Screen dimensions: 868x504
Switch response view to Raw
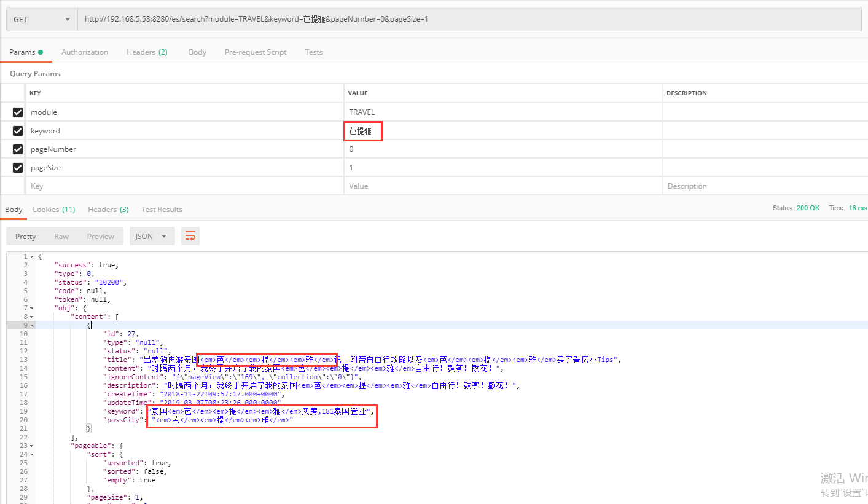click(61, 235)
